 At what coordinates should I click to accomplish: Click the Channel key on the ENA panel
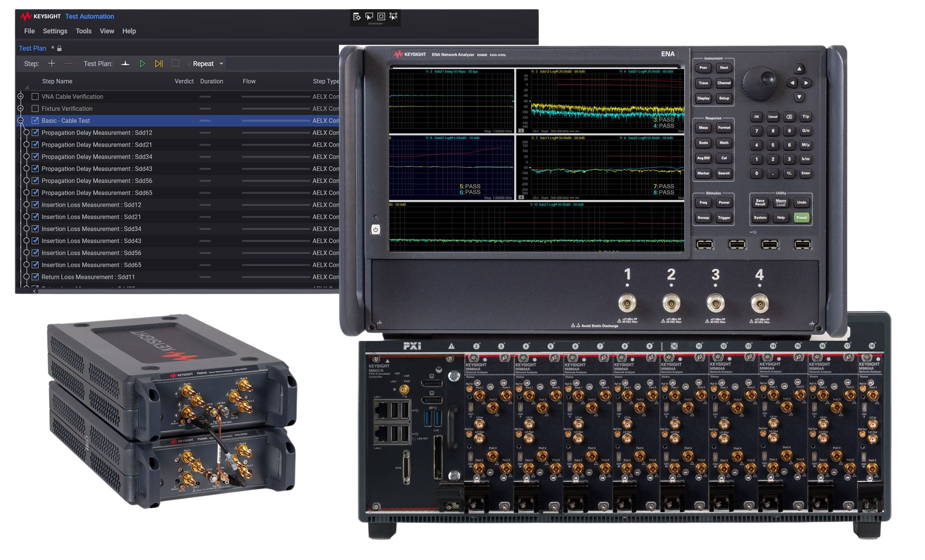pyautogui.click(x=724, y=83)
